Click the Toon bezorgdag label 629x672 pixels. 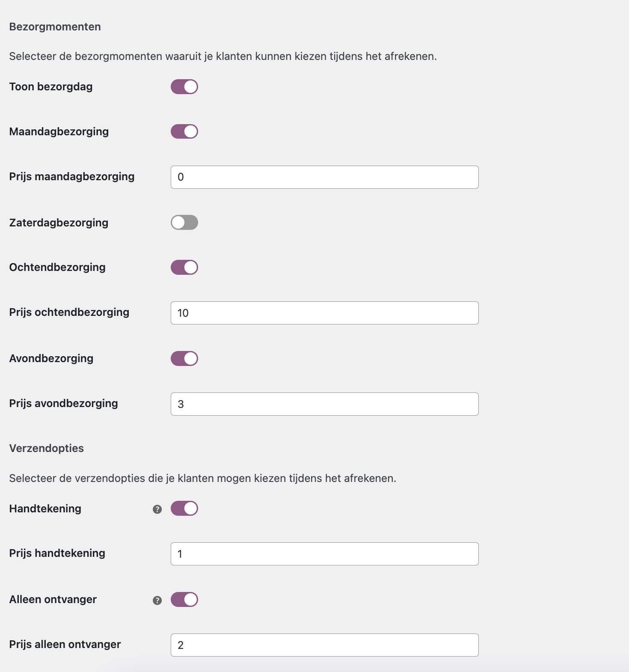coord(50,86)
